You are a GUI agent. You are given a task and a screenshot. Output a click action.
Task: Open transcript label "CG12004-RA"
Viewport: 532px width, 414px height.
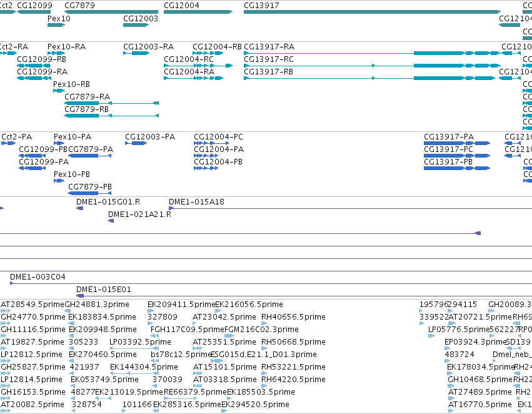pyautogui.click(x=189, y=71)
